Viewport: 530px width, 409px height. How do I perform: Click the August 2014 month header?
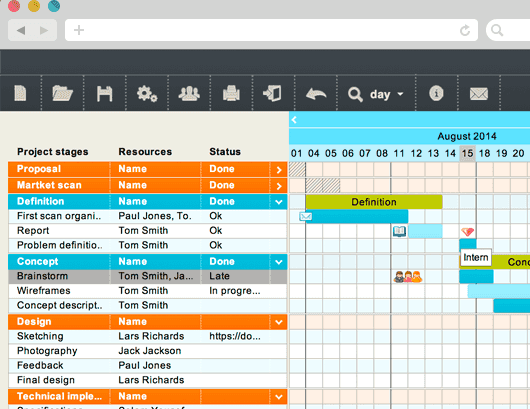tap(467, 136)
